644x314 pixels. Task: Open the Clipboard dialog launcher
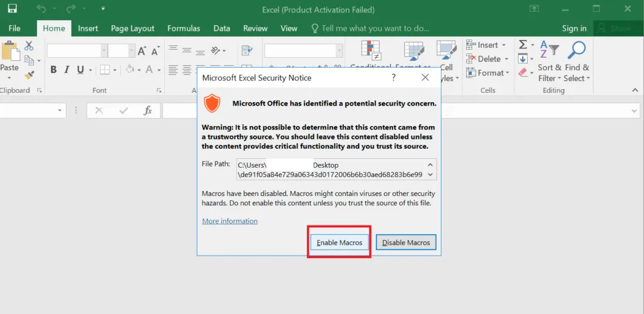(40, 90)
